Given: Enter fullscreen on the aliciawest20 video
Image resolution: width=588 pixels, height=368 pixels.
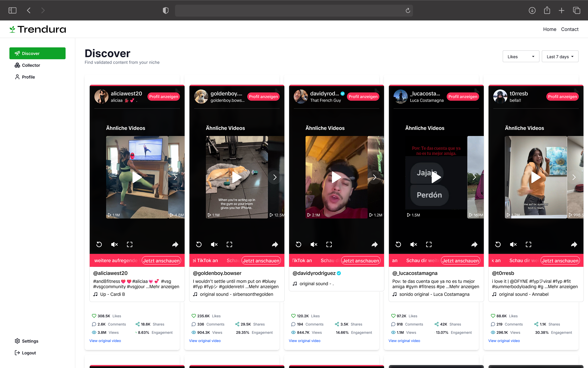Looking at the screenshot, I should pos(130,244).
